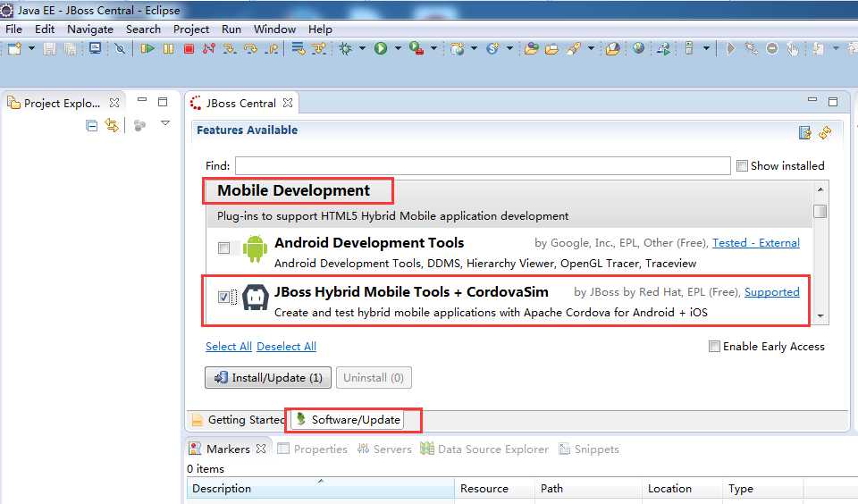Open the File menu
Viewport: 858px width, 504px height.
pos(13,29)
